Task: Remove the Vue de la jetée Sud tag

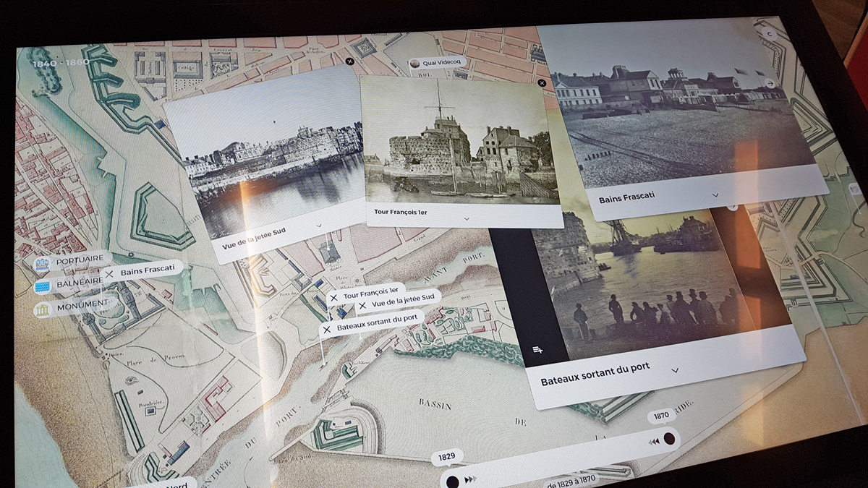Action: tap(362, 307)
